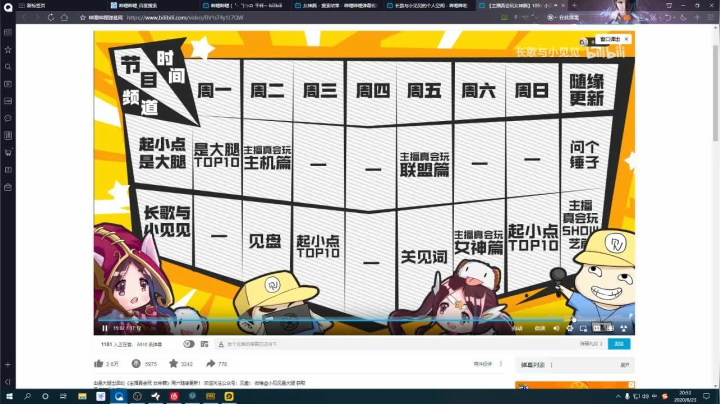The height and width of the screenshot is (404, 720).
Task: Switch to the second browser tab
Action: 152,6
